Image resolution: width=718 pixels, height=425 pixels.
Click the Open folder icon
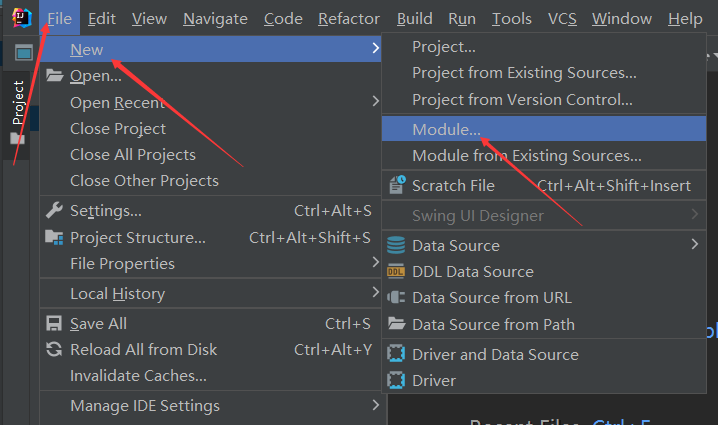coord(54,77)
